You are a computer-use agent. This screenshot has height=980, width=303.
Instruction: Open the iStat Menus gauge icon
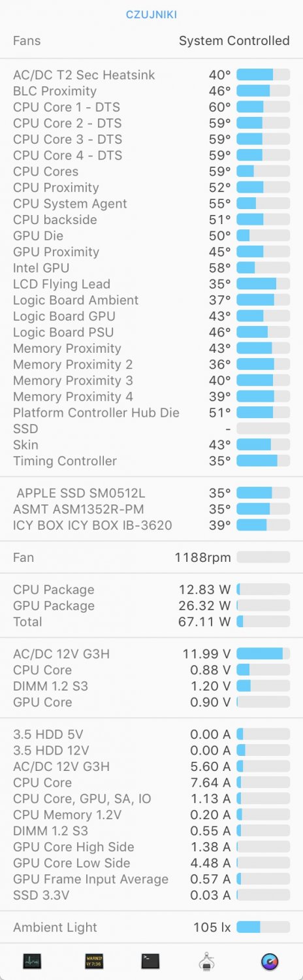click(269, 961)
